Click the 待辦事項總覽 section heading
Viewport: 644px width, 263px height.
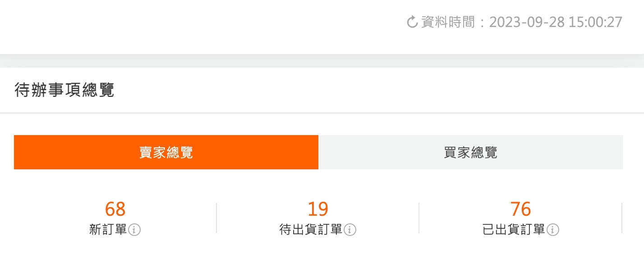point(64,90)
